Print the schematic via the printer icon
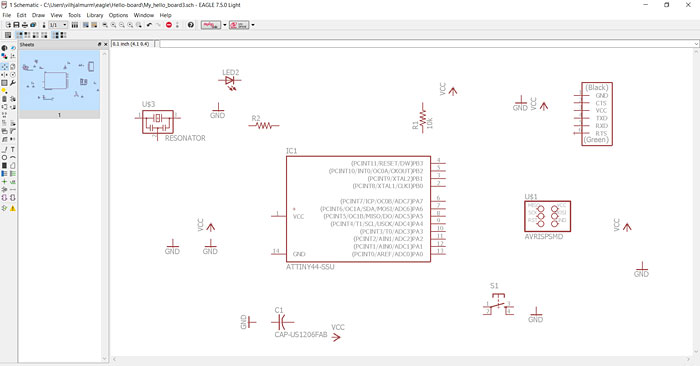 [25, 25]
